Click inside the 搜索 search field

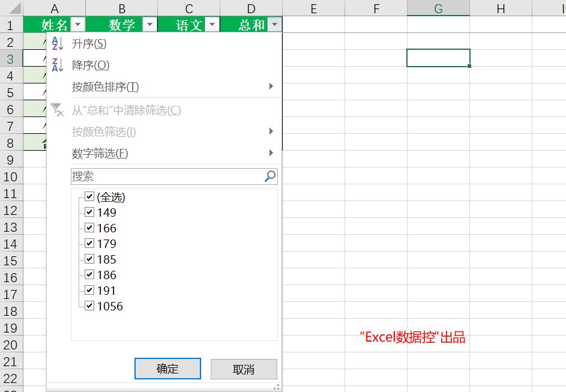156,176
